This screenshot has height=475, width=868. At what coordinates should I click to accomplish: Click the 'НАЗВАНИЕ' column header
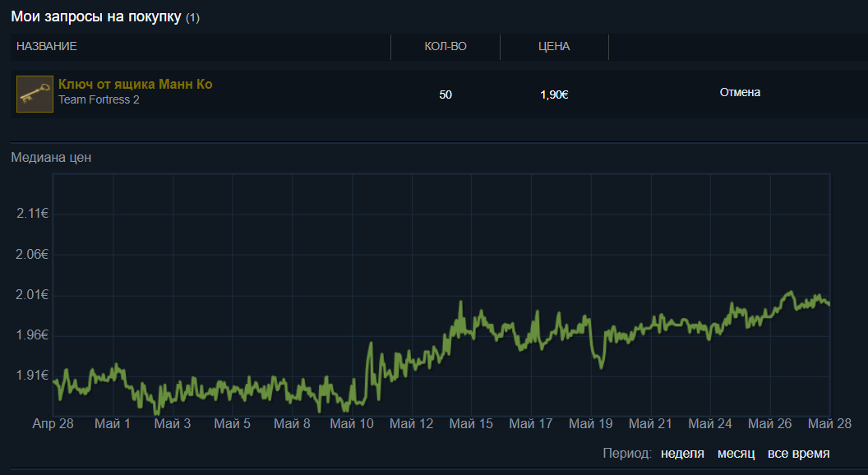tap(47, 47)
